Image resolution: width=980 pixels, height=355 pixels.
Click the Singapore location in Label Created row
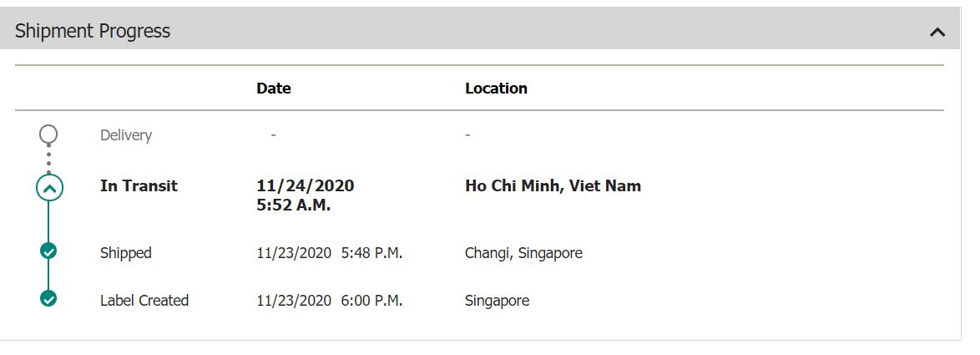click(497, 301)
